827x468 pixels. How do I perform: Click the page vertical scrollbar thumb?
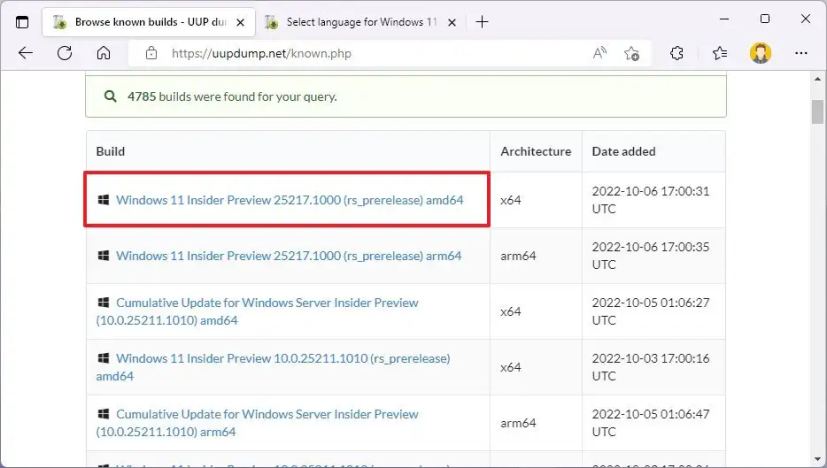818,112
